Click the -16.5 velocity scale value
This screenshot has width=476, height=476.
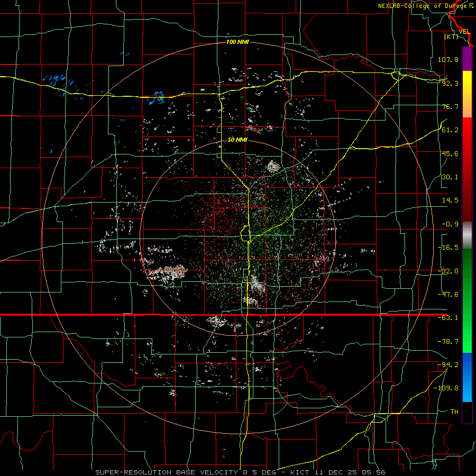pos(448,248)
